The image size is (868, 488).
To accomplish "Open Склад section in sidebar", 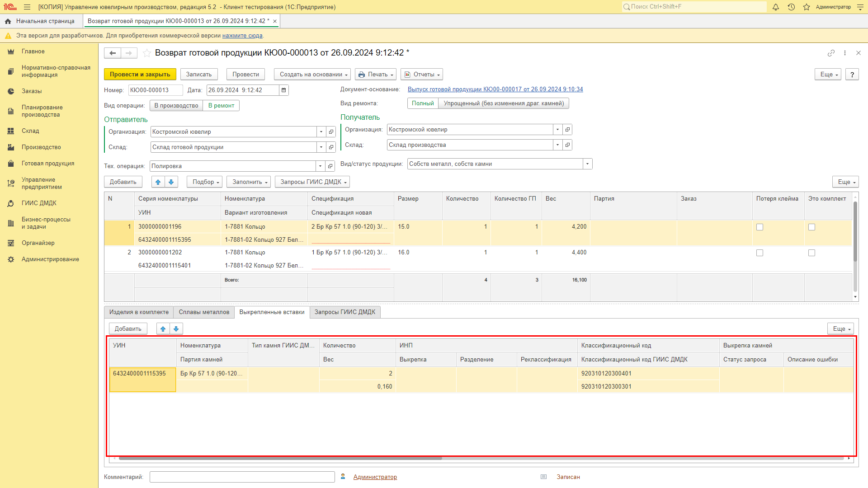I will (x=30, y=131).
